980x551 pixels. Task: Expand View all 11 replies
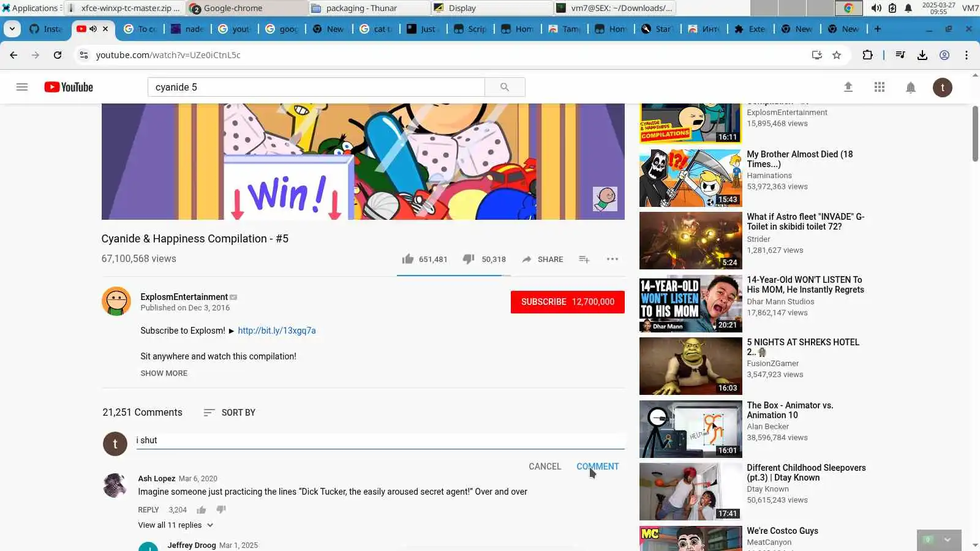[x=176, y=525]
